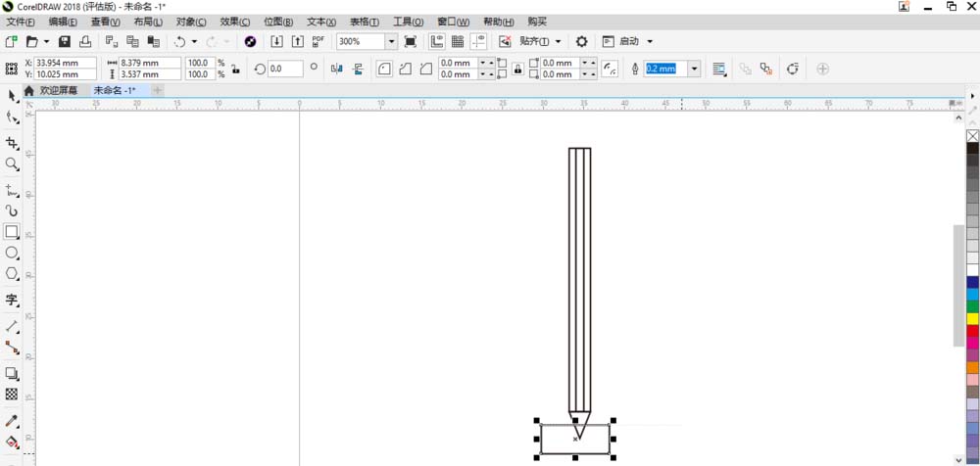Viewport: 980px width, 466px height.
Task: Open the 贴齐 snap-to dropdown
Action: click(559, 42)
